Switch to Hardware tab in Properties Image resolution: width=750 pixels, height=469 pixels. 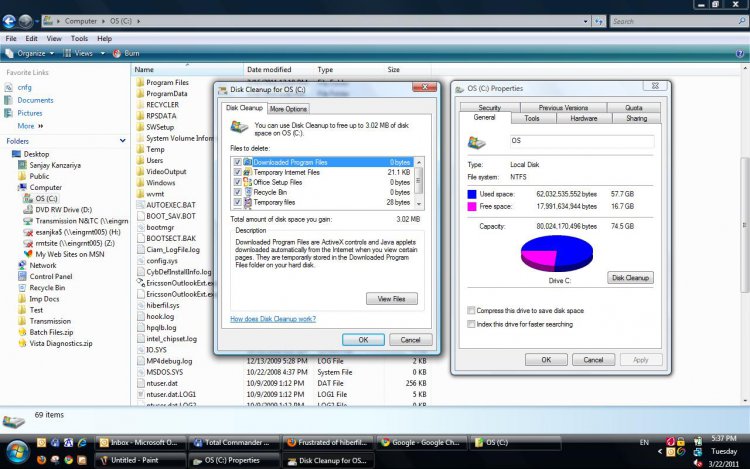(584, 118)
